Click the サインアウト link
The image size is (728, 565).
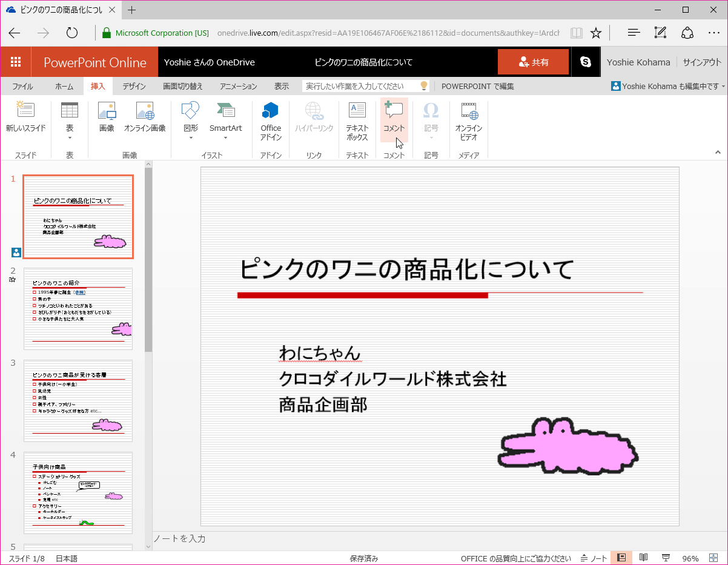[703, 62]
